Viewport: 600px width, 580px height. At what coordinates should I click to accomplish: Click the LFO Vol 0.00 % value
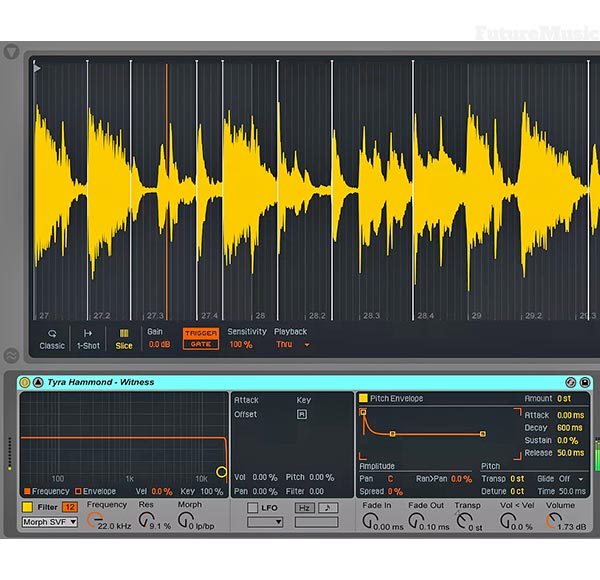coord(265,477)
